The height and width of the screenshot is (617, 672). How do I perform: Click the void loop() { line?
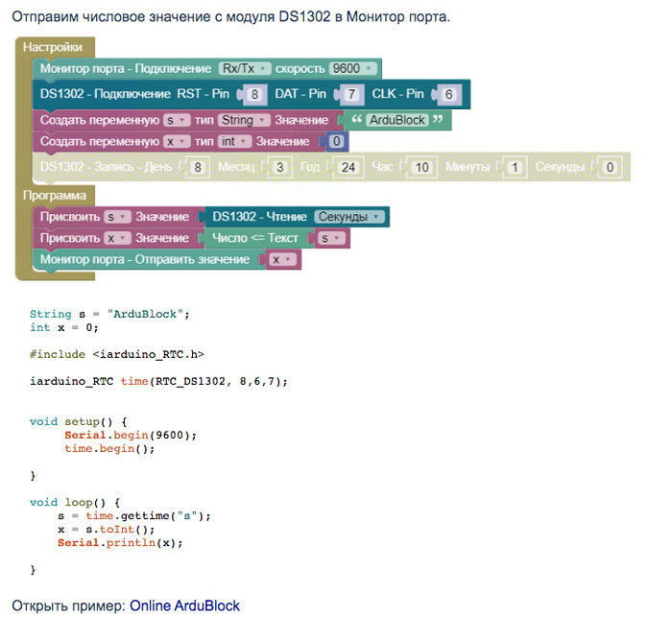75,502
